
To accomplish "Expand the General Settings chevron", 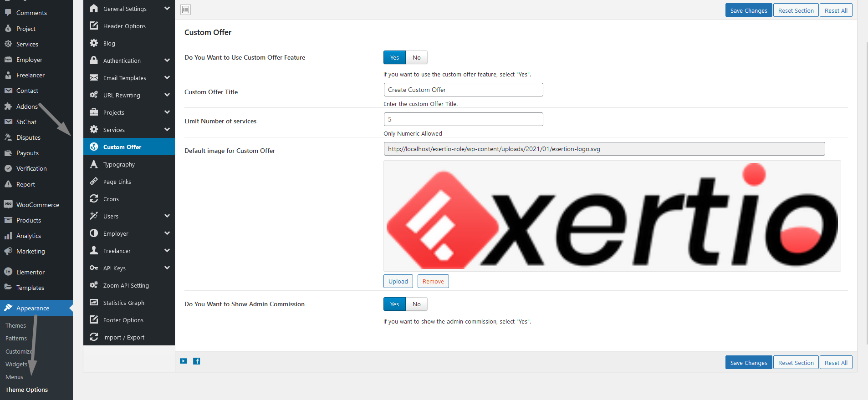I will [167, 8].
